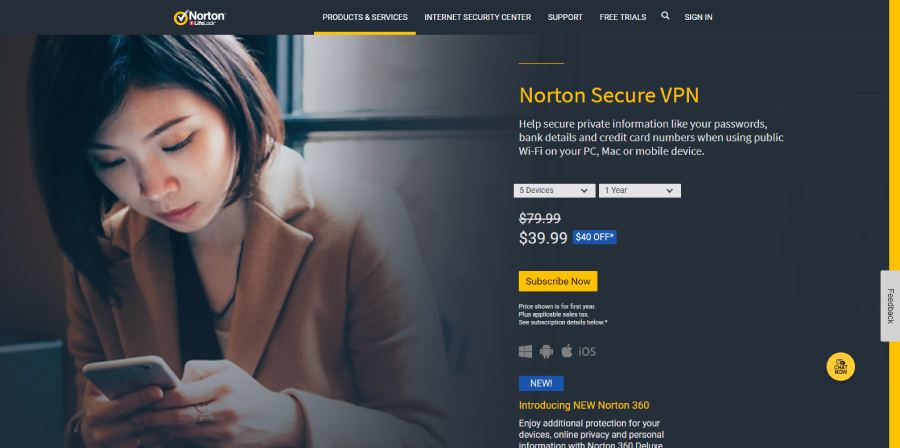Open the Feedback side tab
900x448 pixels.
click(x=890, y=306)
